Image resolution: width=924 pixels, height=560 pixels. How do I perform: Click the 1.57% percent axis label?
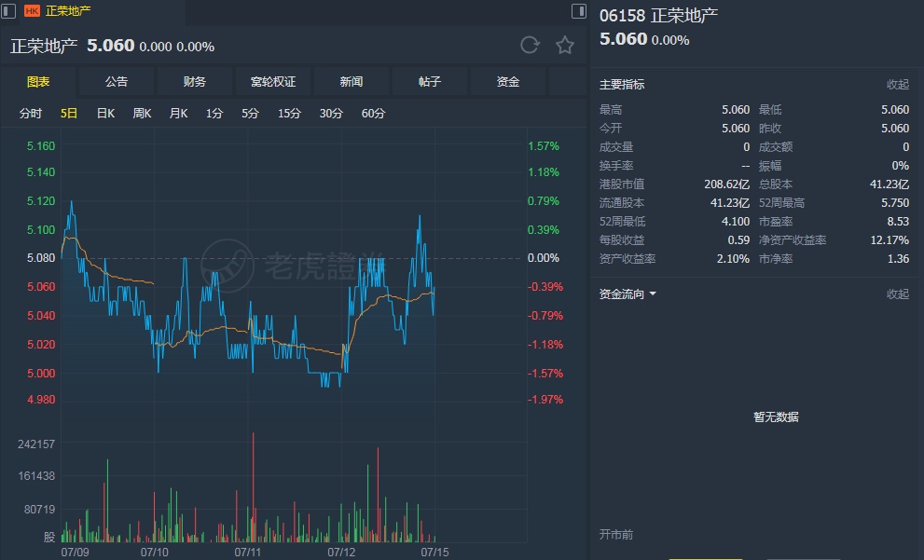coord(544,146)
